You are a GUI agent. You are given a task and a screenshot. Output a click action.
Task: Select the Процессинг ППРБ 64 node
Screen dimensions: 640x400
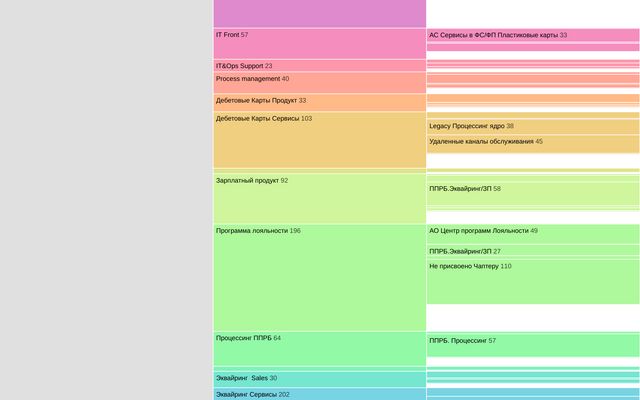(319, 349)
